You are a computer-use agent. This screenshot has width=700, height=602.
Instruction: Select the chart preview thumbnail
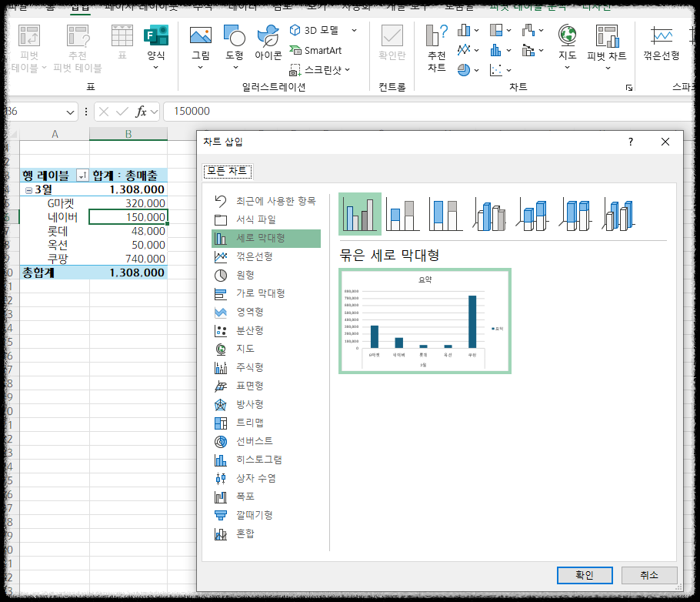tap(425, 321)
